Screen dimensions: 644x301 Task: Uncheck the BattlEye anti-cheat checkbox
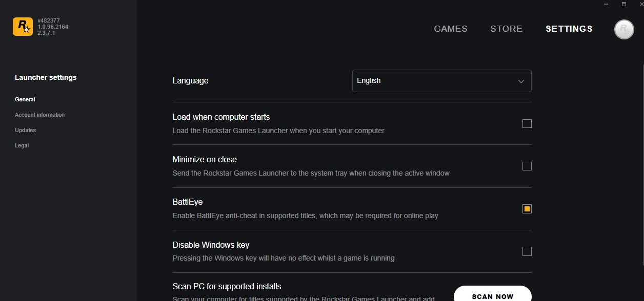tap(527, 208)
